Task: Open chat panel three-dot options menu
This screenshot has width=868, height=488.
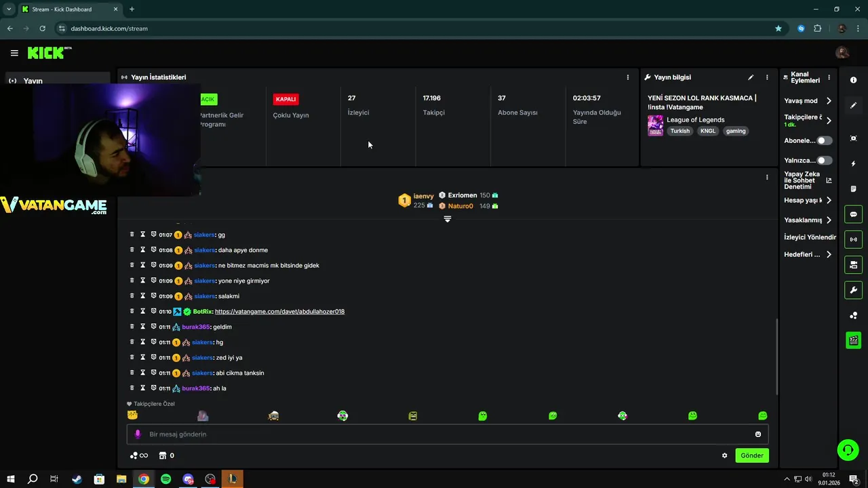Action: (767, 178)
